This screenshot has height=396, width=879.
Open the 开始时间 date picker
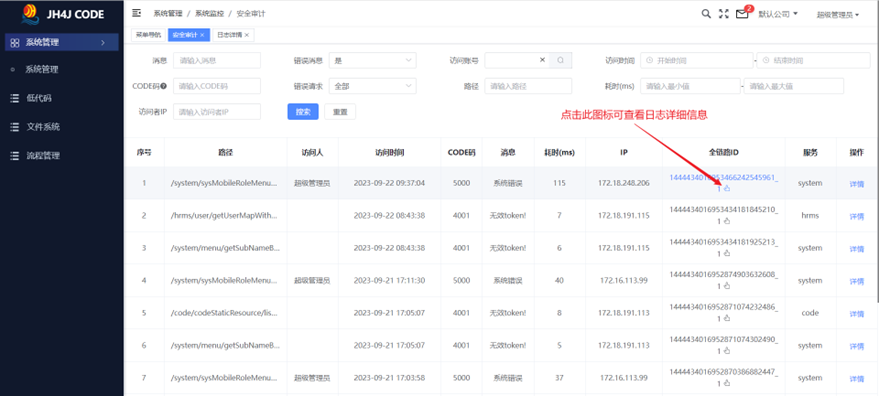pos(697,60)
